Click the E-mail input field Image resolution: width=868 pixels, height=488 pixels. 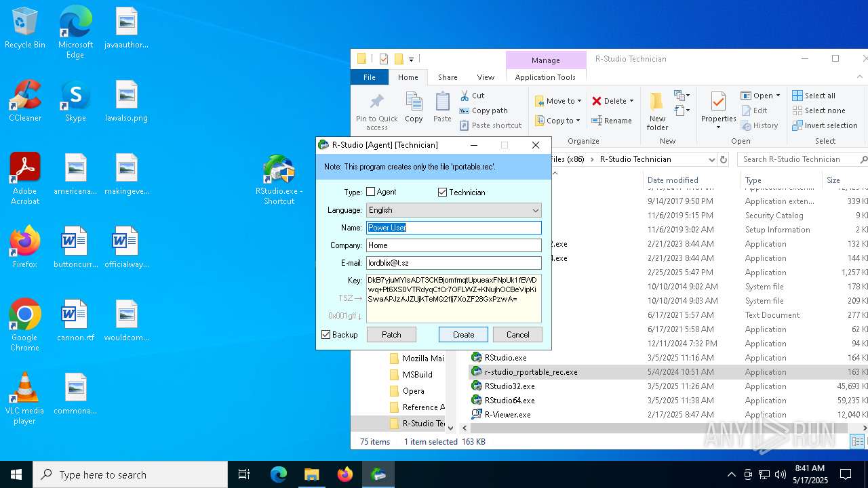click(454, 263)
